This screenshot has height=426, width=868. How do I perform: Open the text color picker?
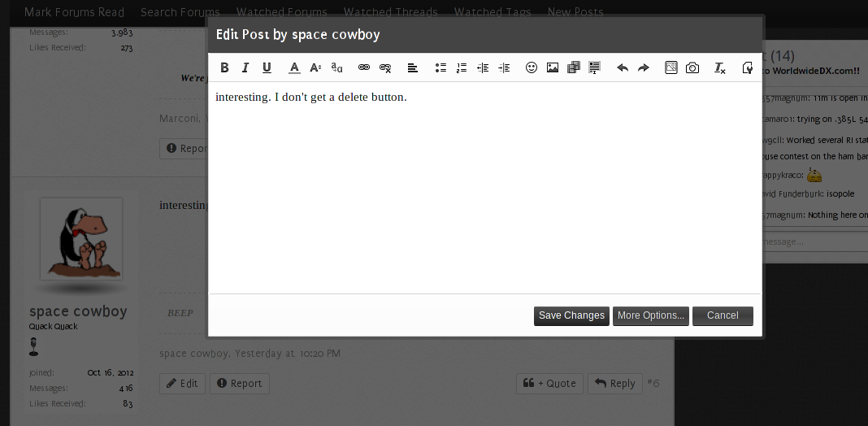point(294,68)
